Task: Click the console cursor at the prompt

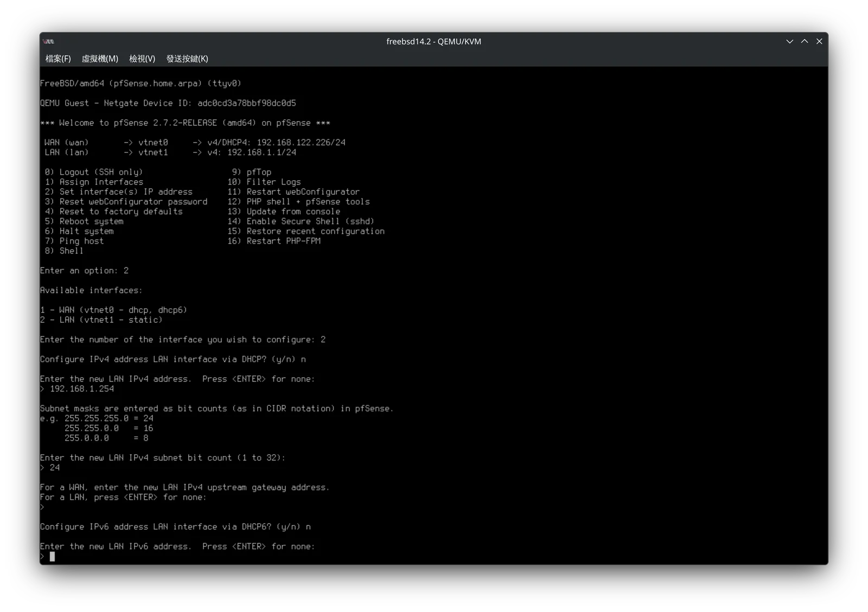Action: point(52,557)
